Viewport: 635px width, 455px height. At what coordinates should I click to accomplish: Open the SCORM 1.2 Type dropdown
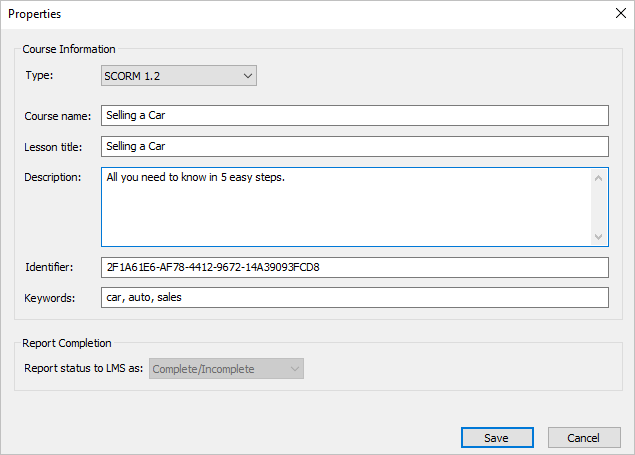pos(179,75)
